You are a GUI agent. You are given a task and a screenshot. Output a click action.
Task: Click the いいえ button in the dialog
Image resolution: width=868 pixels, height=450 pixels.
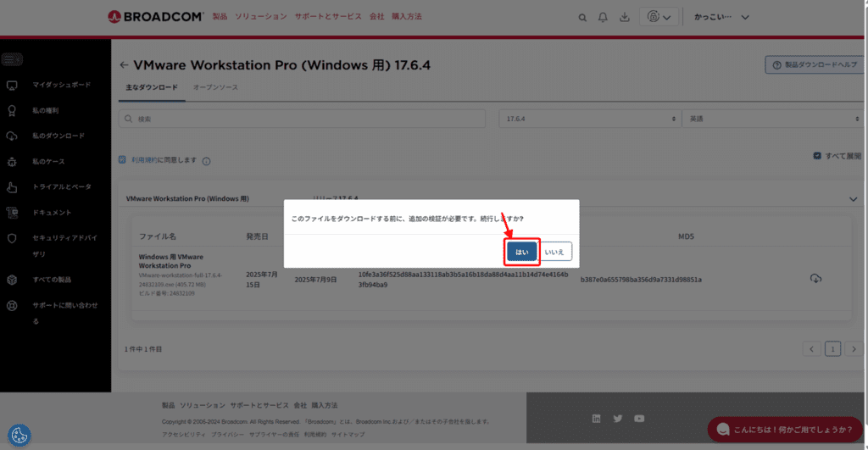pyautogui.click(x=554, y=252)
